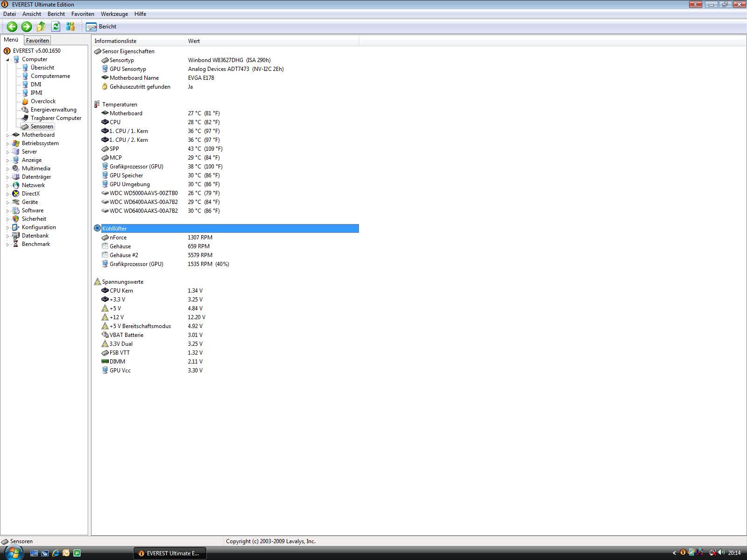The image size is (747, 560).
Task: Click the Overclock flame icon
Action: pos(25,101)
